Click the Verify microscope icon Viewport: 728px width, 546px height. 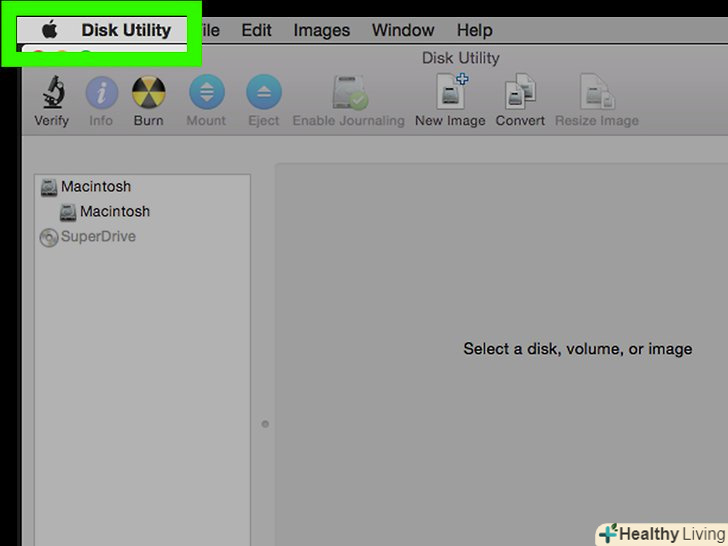click(x=54, y=92)
